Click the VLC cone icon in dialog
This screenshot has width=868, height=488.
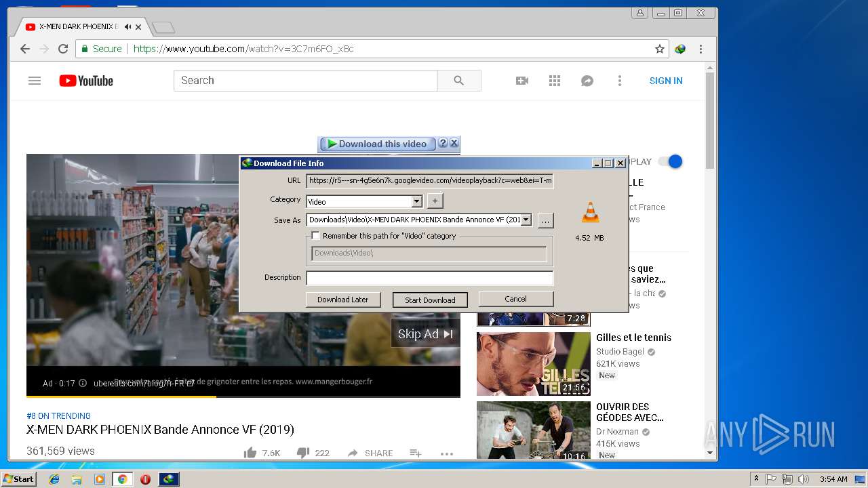pos(590,212)
